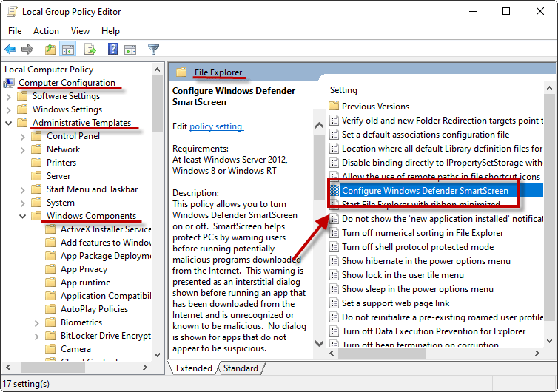Select Show sleep in the power options menu
The image size is (558, 392).
pyautogui.click(x=417, y=289)
